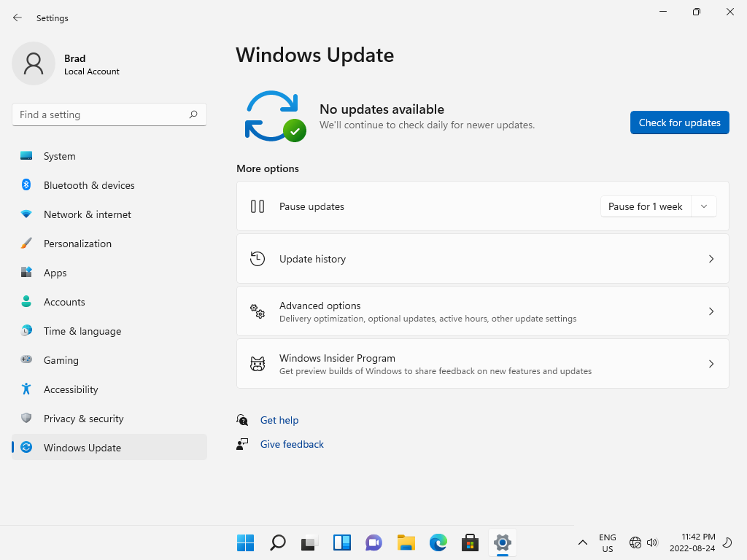Click the Network wifi icon in sidebar
The width and height of the screenshot is (747, 560).
point(26,214)
